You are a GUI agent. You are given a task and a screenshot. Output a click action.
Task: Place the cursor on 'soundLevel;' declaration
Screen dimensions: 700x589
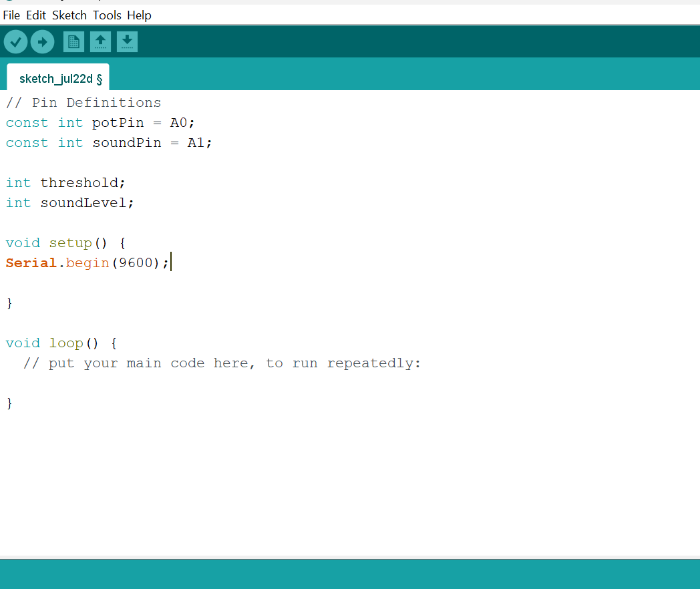click(87, 203)
